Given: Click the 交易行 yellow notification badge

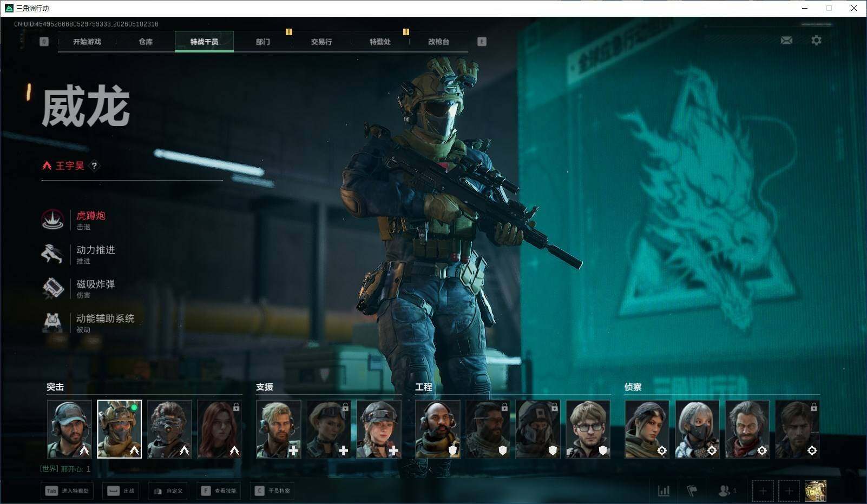Looking at the screenshot, I should coord(289,32).
